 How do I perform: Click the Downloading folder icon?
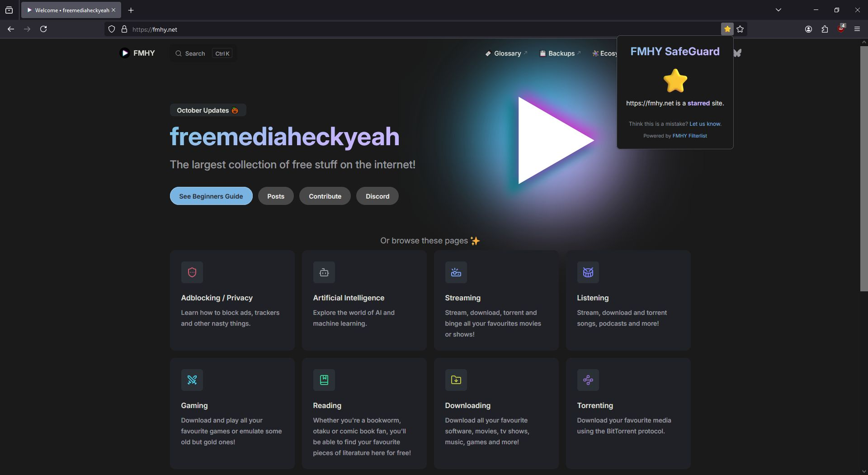click(456, 380)
